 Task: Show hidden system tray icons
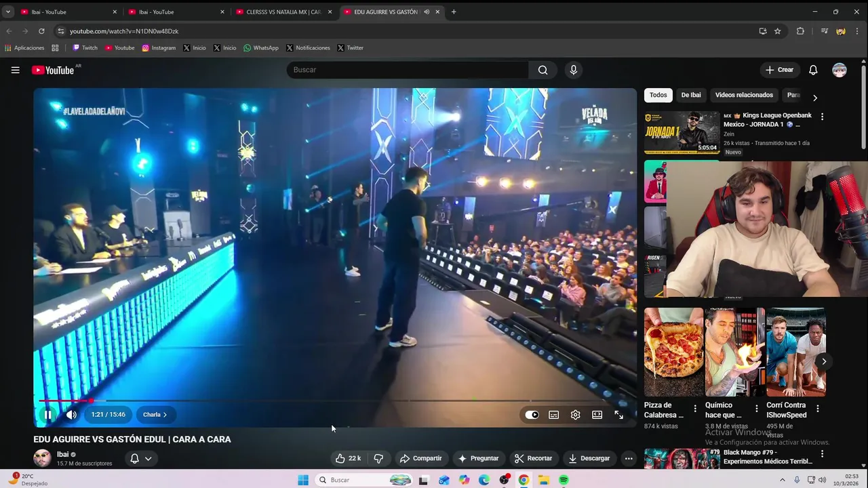coord(782,480)
